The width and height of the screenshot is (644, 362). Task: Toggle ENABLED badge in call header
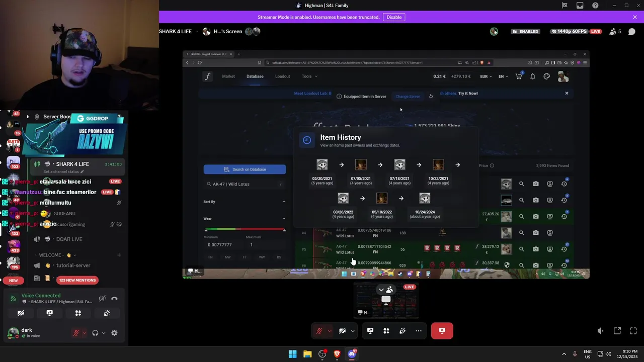[525, 31]
